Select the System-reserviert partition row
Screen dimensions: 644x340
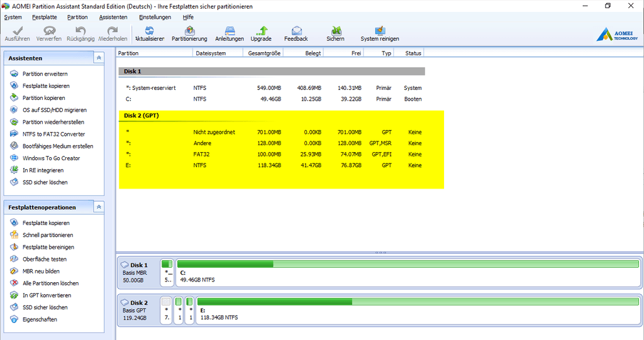point(272,88)
